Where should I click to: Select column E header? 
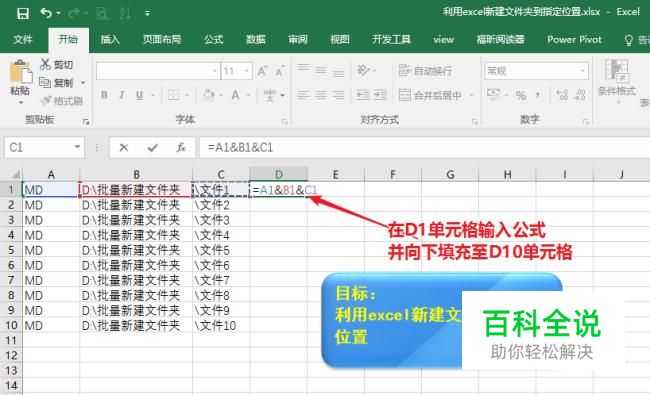point(335,174)
